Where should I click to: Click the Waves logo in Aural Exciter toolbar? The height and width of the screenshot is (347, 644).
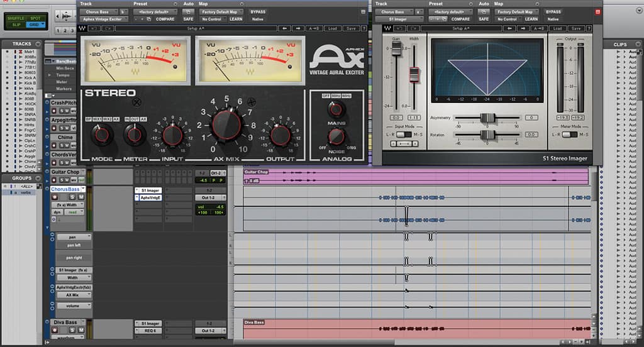point(82,28)
